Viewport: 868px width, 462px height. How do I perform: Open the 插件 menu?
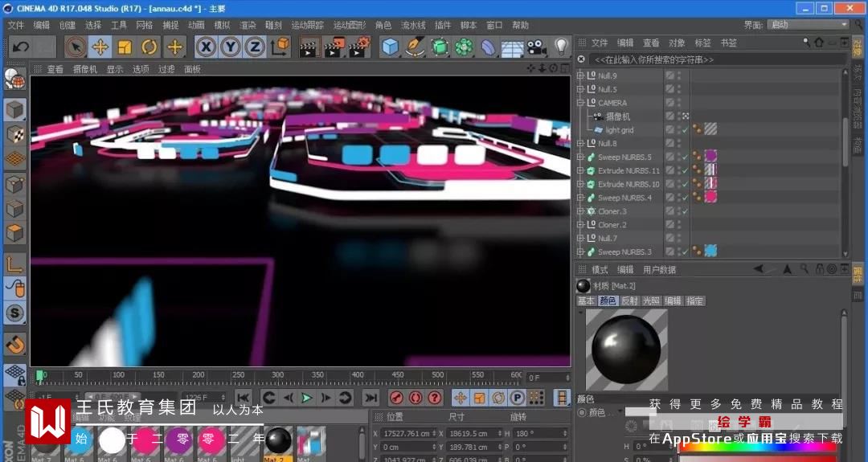[443, 26]
